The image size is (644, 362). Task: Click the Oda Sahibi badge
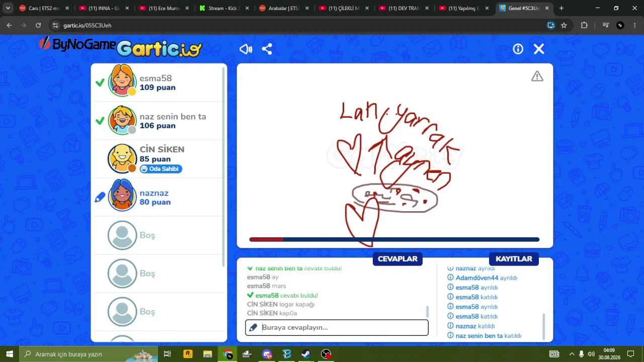click(160, 169)
